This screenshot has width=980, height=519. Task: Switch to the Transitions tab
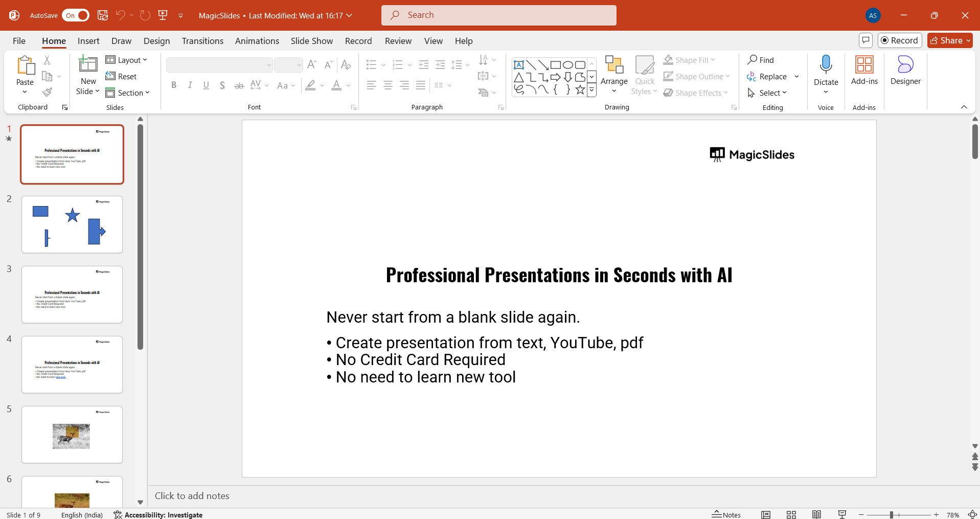[x=202, y=41]
